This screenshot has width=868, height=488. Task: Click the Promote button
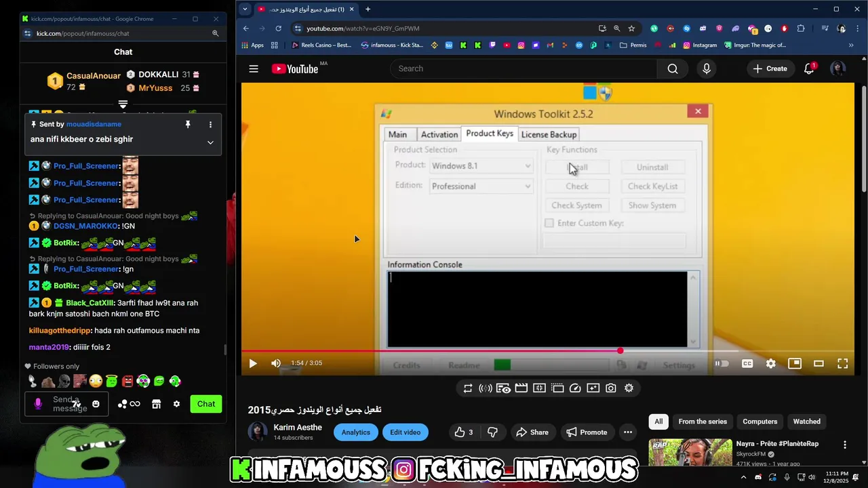(587, 432)
